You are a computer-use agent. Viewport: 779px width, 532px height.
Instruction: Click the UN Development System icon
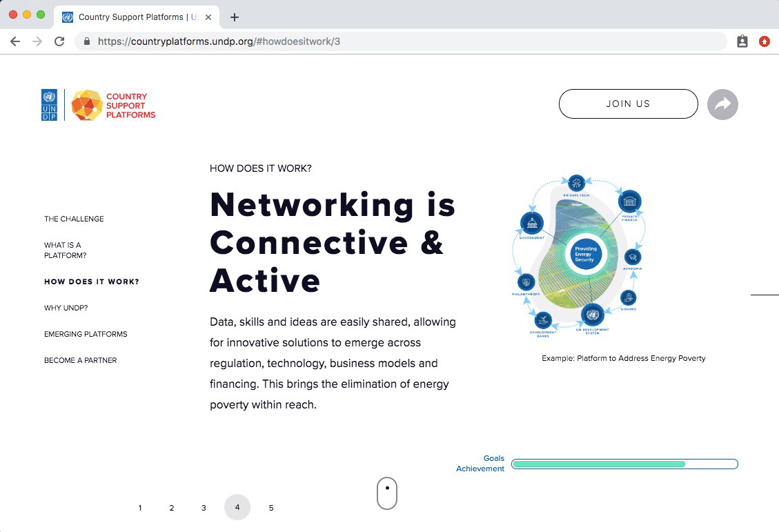591,315
